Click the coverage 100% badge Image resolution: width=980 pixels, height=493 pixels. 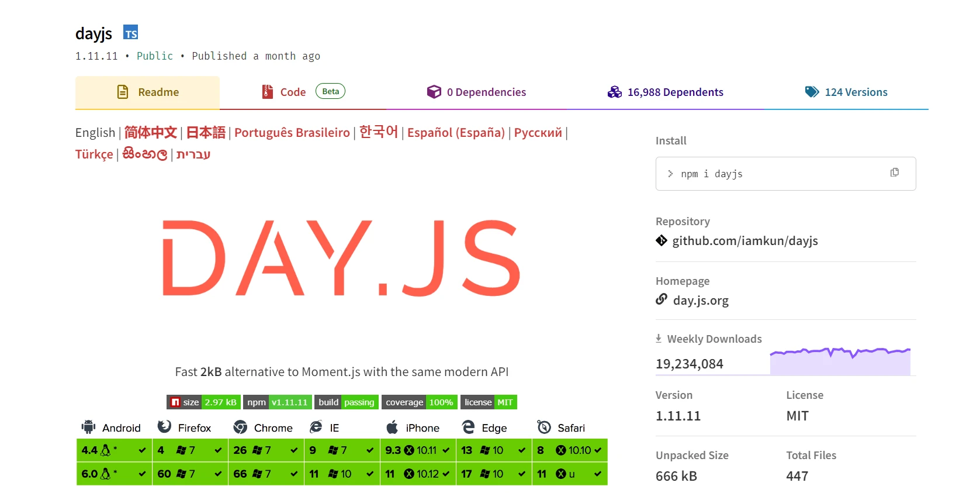420,402
